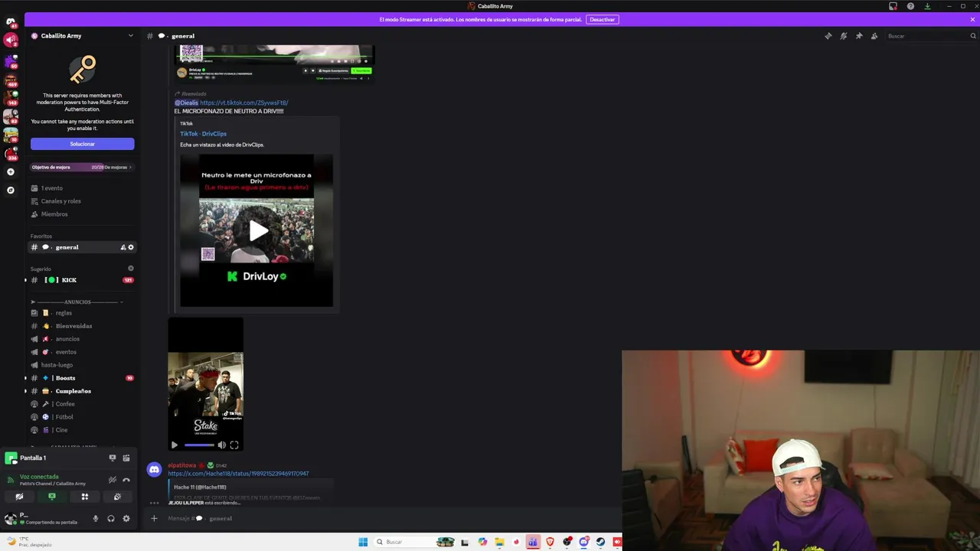The width and height of the screenshot is (980, 551).
Task: Stop streaming icon next to Pantalla 1
Action: click(113, 458)
